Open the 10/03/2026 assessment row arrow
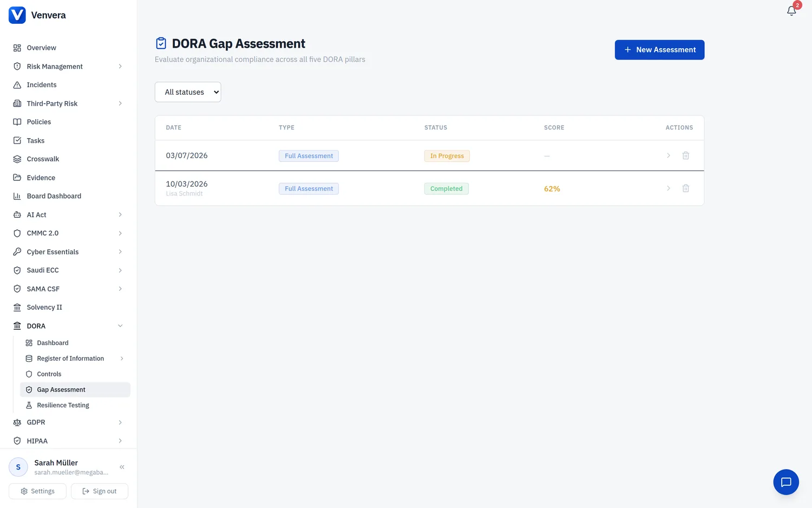 669,188
